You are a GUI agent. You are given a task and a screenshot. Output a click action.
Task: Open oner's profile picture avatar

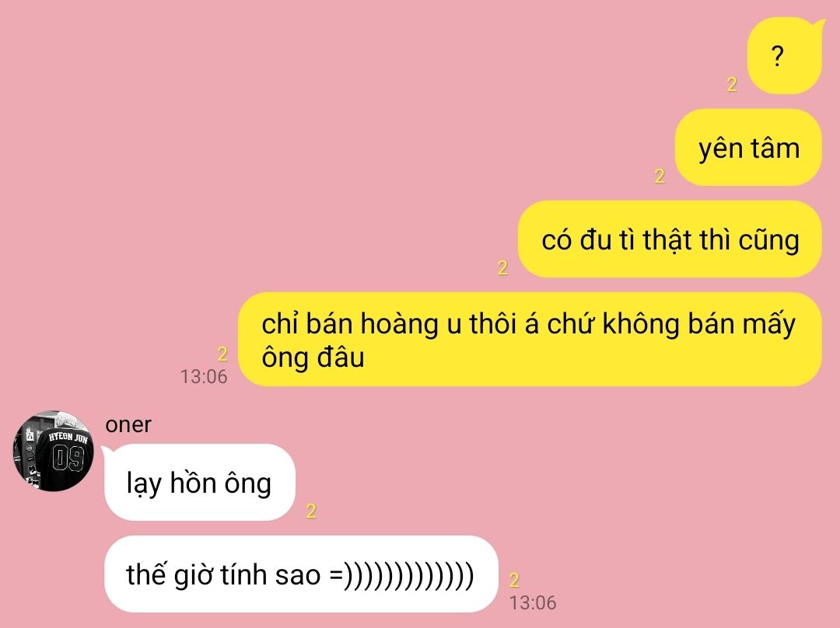pos(53,451)
